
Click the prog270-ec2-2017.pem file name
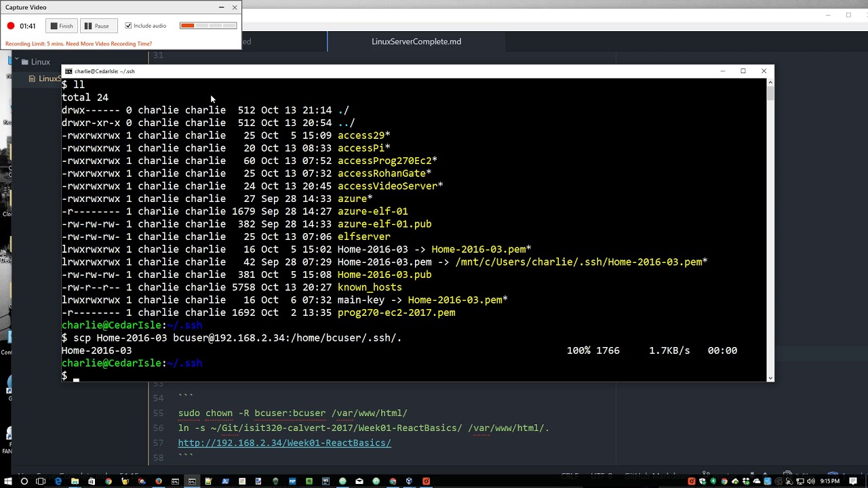coord(396,312)
